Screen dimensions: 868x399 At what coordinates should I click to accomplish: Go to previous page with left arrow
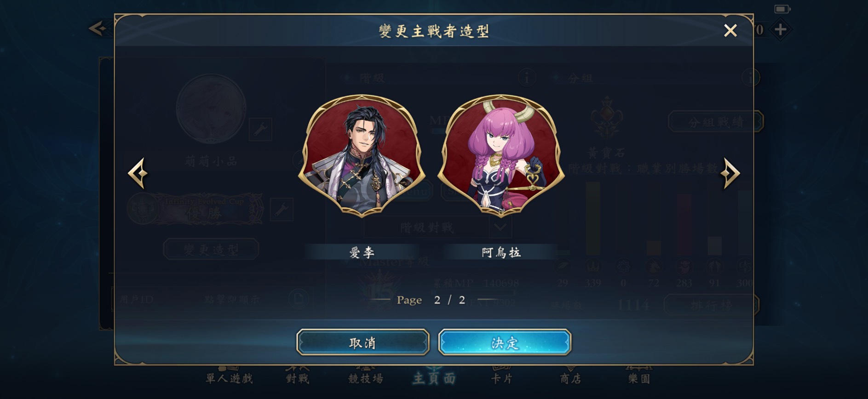pos(138,173)
